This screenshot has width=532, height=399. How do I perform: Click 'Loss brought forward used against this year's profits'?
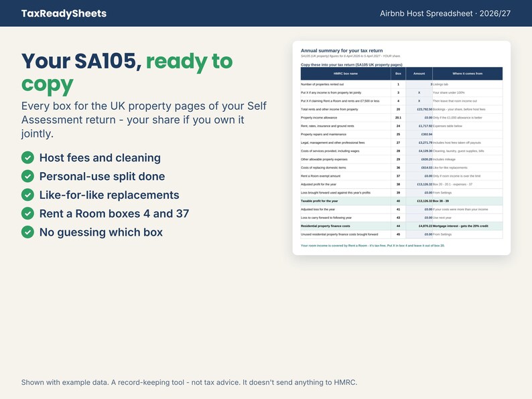pyautogui.click(x=336, y=193)
